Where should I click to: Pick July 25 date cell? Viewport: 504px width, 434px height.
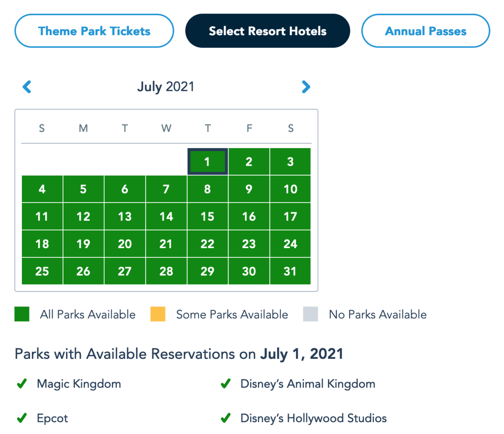(x=42, y=271)
